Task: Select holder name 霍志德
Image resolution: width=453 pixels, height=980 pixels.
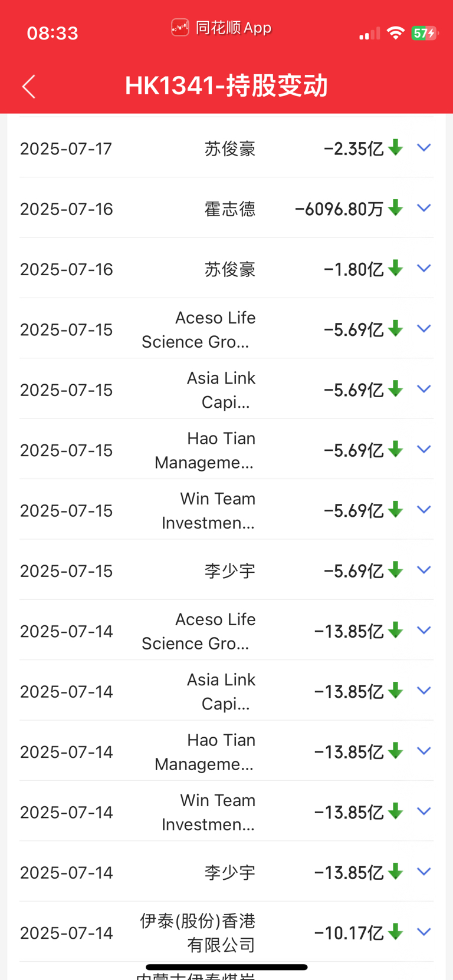Action: (230, 209)
